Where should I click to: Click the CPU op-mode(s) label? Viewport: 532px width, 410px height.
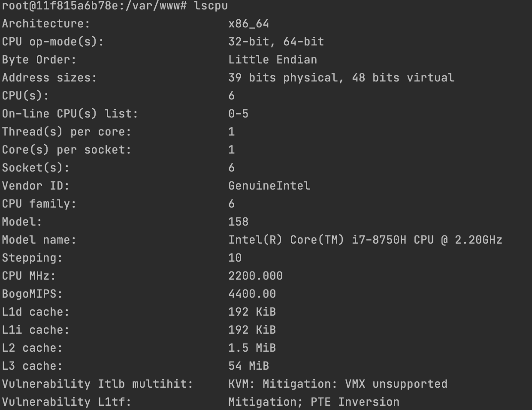point(53,42)
